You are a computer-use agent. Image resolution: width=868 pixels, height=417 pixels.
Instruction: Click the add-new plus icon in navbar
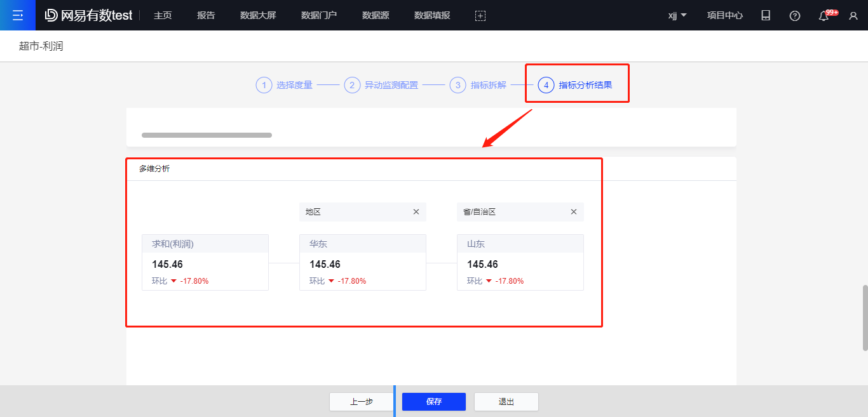click(480, 16)
